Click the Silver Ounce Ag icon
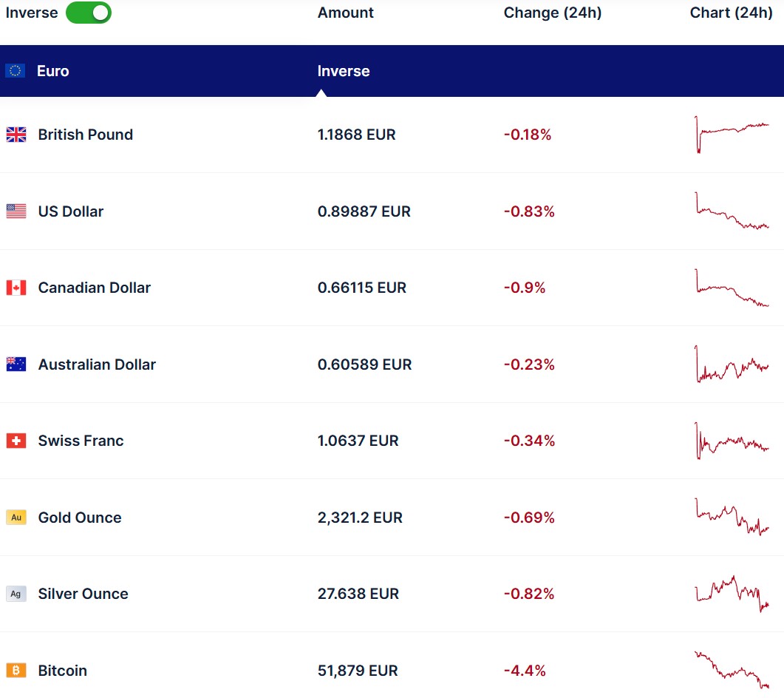This screenshot has height=698, width=784. point(16,594)
